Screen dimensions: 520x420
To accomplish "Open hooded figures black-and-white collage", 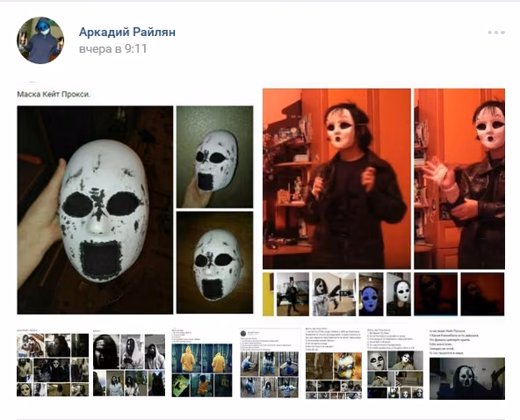I will (129, 363).
